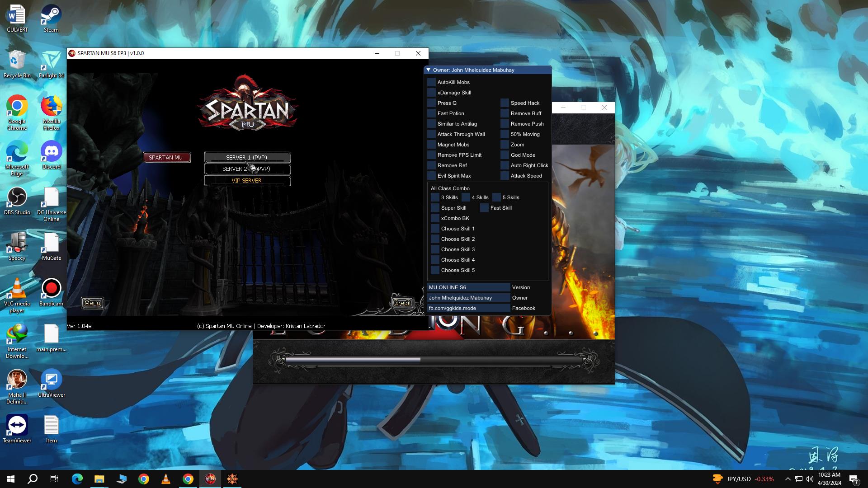Open the DC Universe Online shortcut
868x488 pixels.
(51, 204)
